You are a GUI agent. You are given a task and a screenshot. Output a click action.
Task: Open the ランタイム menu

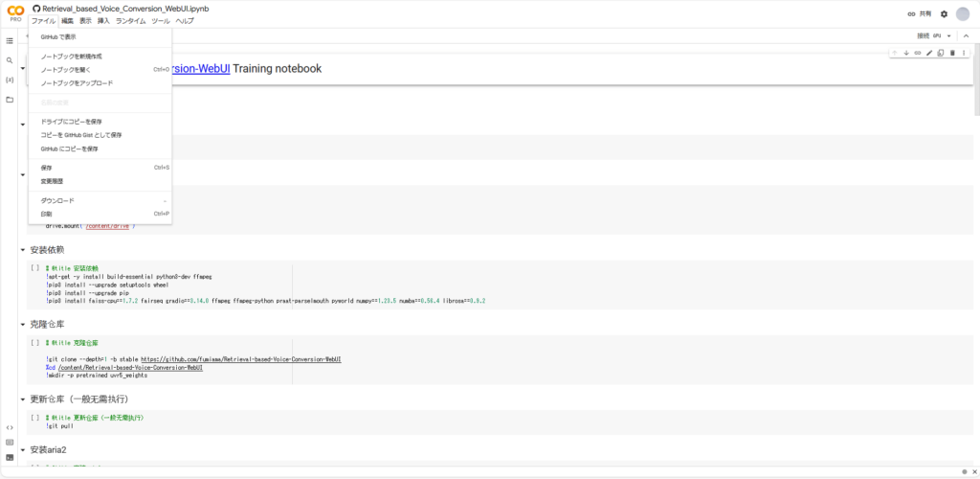[x=130, y=21]
